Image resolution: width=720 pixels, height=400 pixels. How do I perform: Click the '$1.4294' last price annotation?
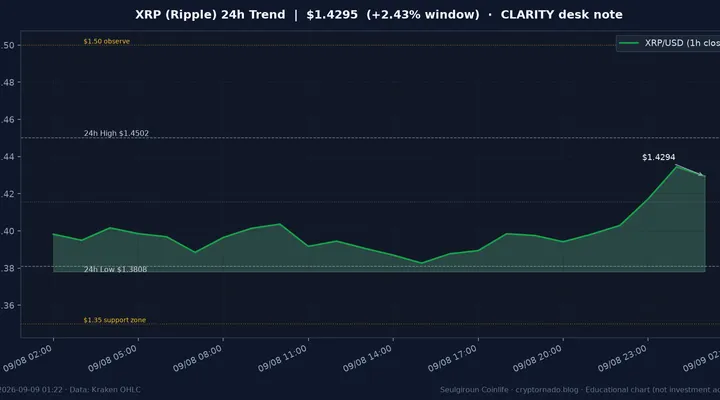point(658,158)
